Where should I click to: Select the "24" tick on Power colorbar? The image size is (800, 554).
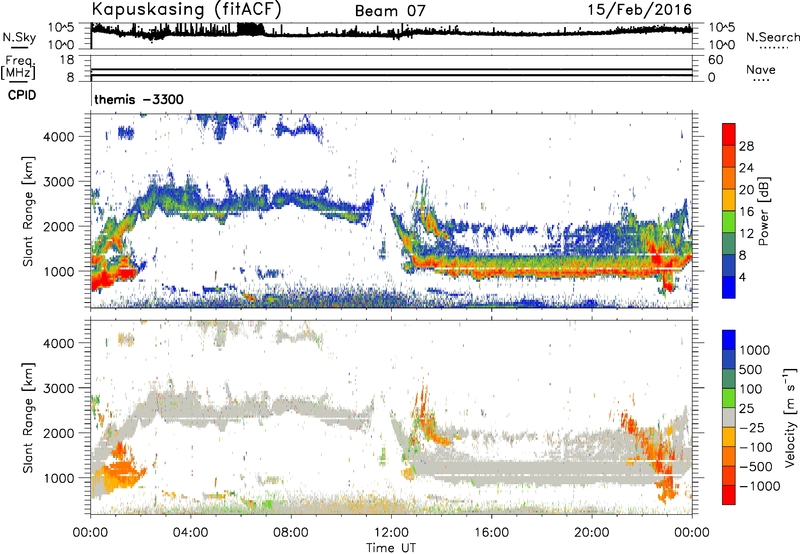point(746,168)
